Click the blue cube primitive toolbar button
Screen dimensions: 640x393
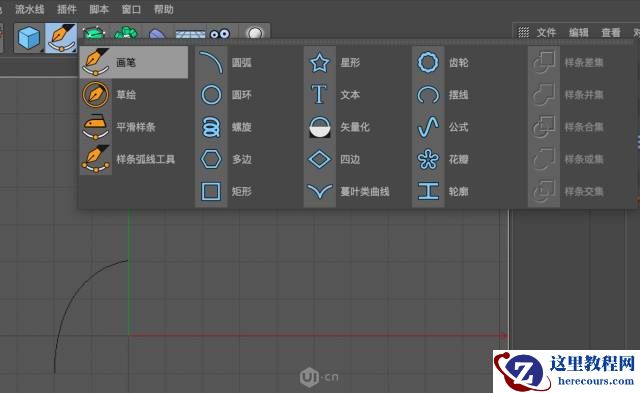(x=29, y=38)
